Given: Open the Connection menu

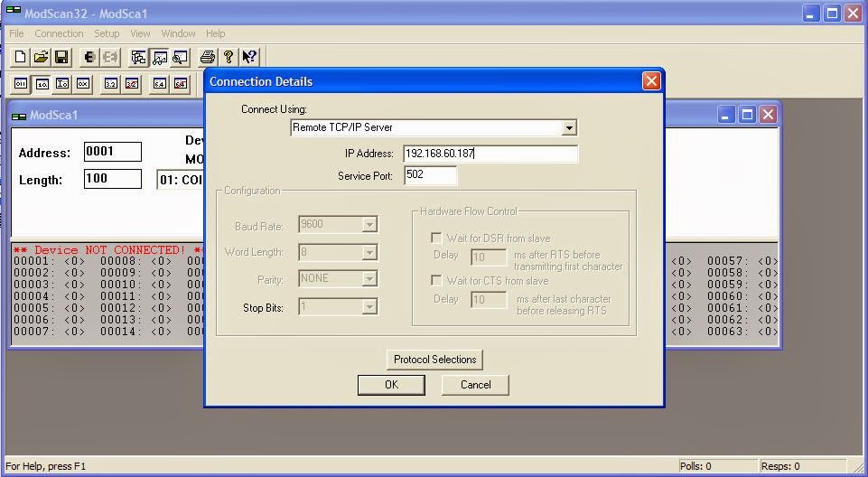Looking at the screenshot, I should 59,33.
